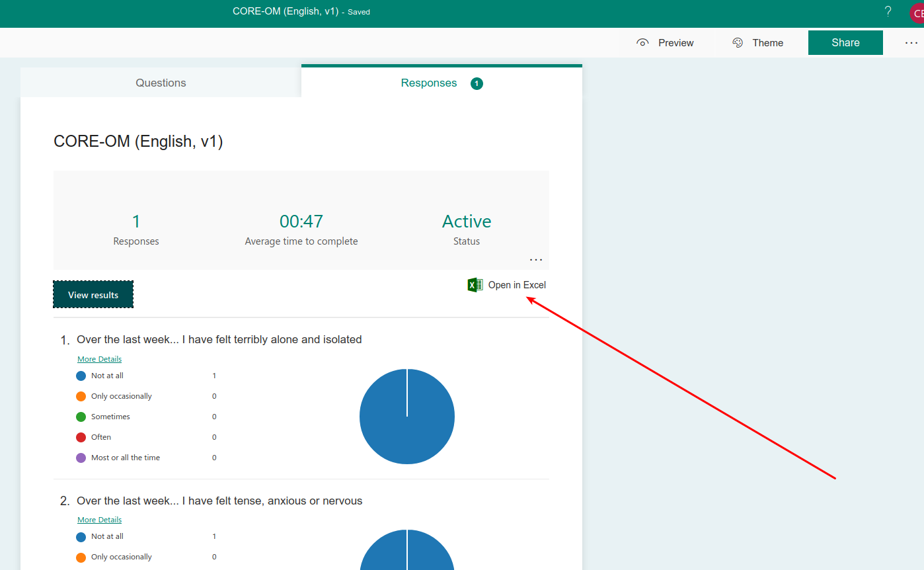This screenshot has height=570, width=924.
Task: Open the Excel export icon
Action: [x=475, y=284]
